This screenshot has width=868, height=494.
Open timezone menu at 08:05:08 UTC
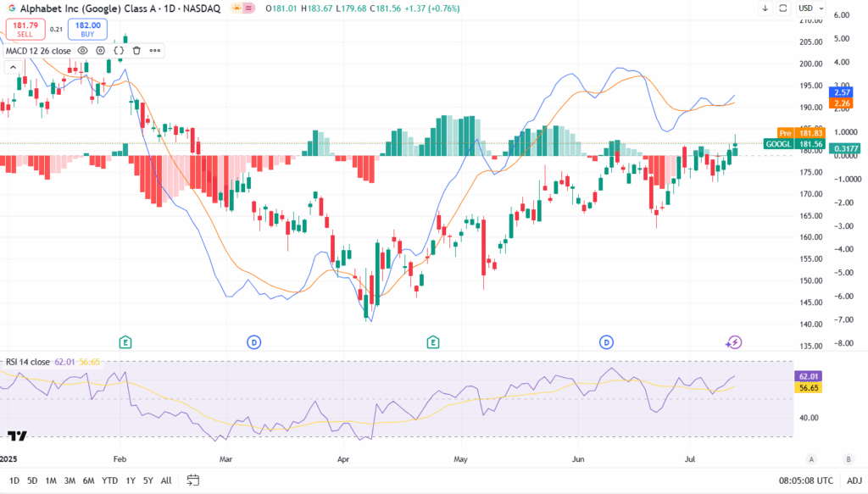tap(806, 480)
